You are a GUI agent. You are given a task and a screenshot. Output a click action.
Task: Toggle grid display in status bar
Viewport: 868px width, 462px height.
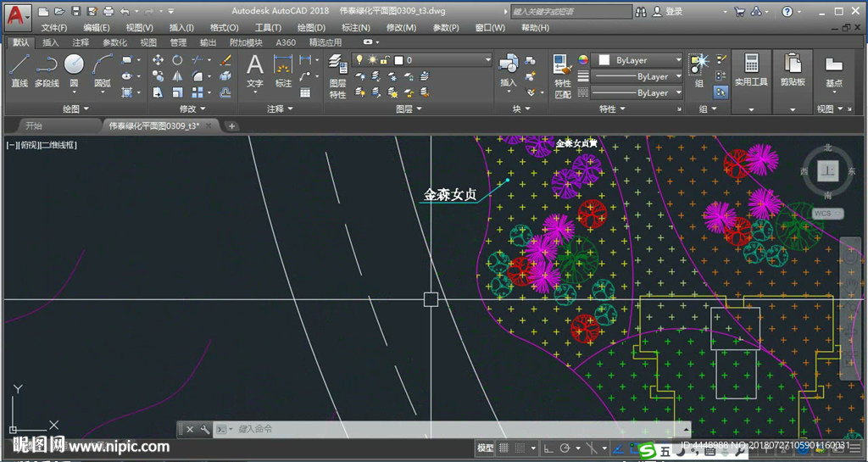pyautogui.click(x=504, y=448)
